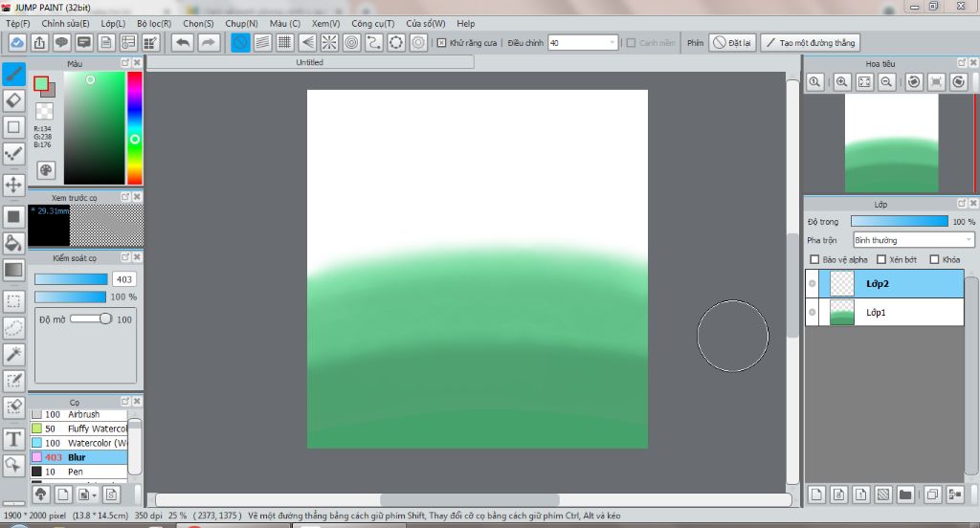Open the Công cụ(T) menu
This screenshot has height=528, width=980.
[x=373, y=23]
